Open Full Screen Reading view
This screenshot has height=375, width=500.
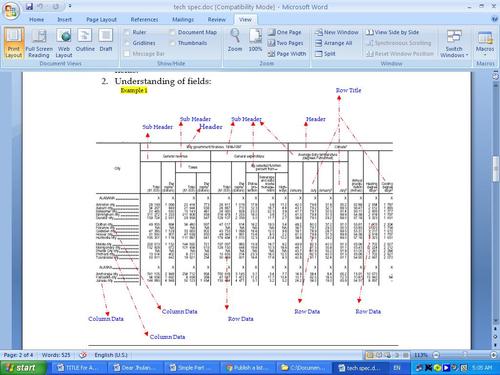click(39, 43)
